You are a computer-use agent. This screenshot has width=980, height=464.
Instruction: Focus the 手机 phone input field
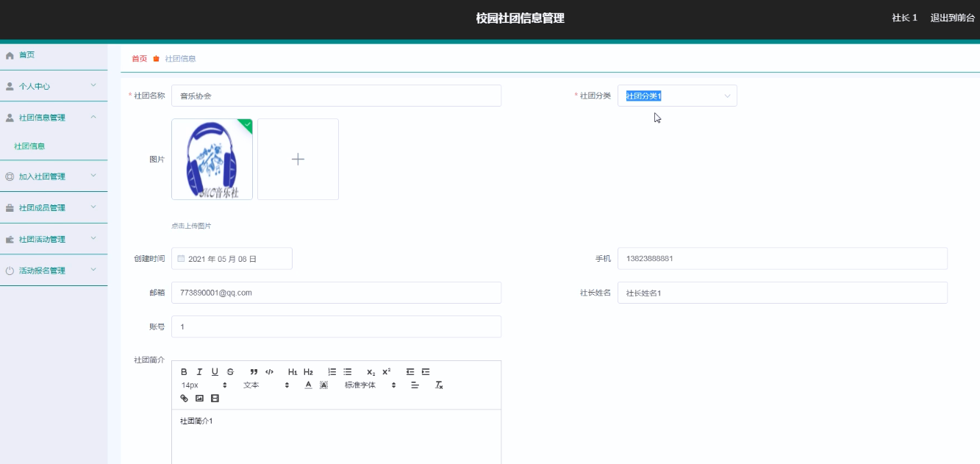(x=782, y=259)
